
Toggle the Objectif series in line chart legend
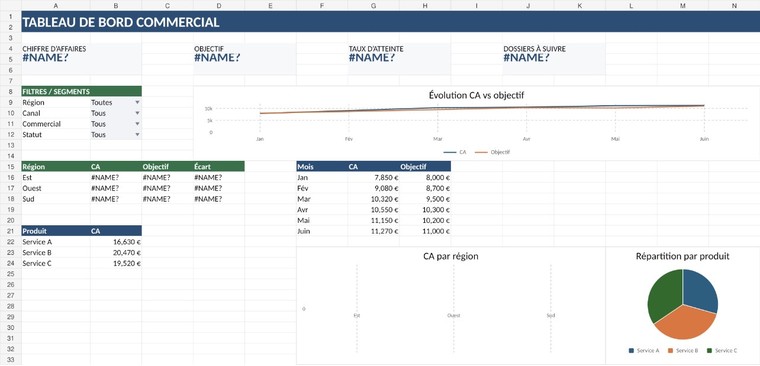pyautogui.click(x=492, y=152)
